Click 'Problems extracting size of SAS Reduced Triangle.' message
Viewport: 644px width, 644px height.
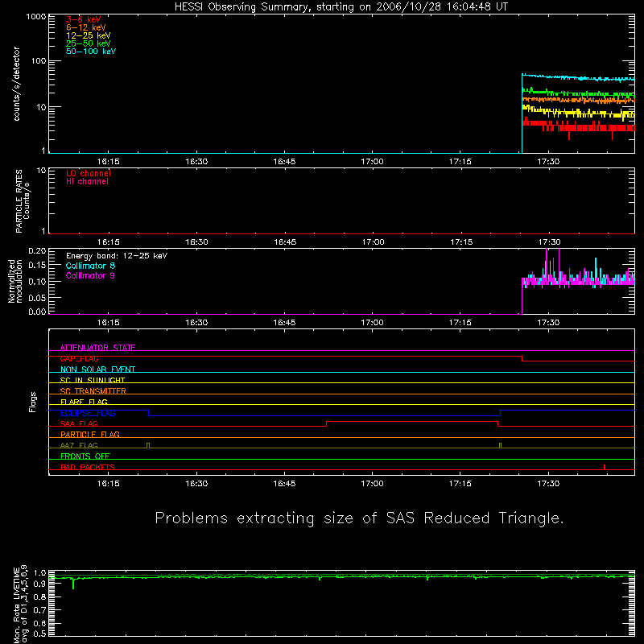click(359, 518)
